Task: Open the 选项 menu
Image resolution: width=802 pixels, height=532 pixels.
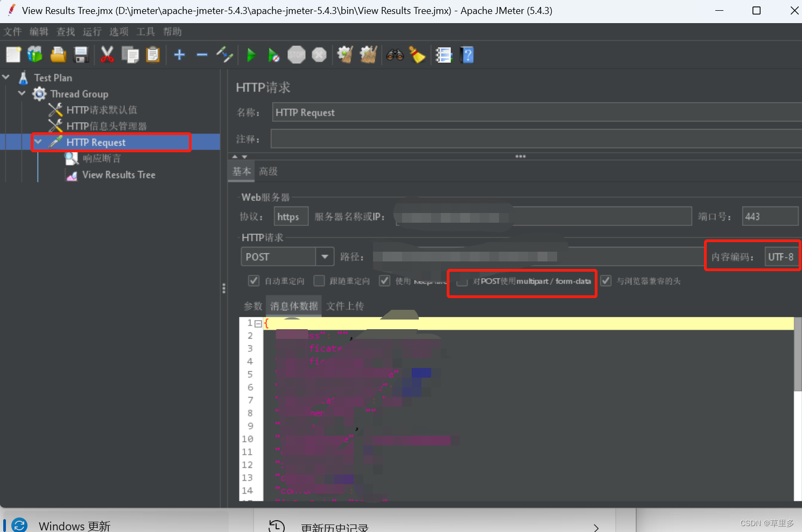Action: 119,32
